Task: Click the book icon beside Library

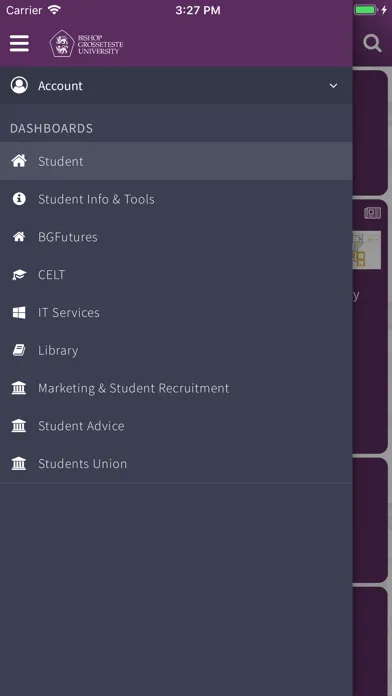Action: (x=19, y=350)
